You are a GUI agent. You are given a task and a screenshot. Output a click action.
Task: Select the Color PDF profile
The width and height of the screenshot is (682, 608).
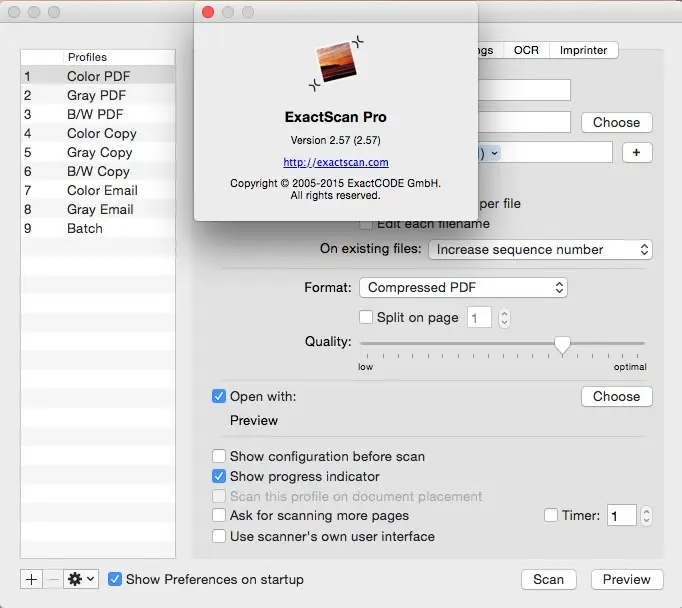pos(98,76)
